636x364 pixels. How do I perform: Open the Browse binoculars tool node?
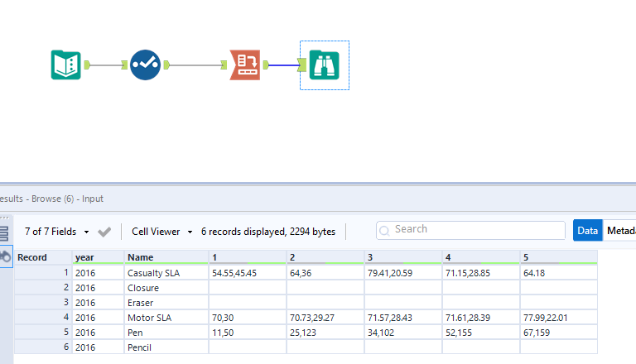[324, 65]
